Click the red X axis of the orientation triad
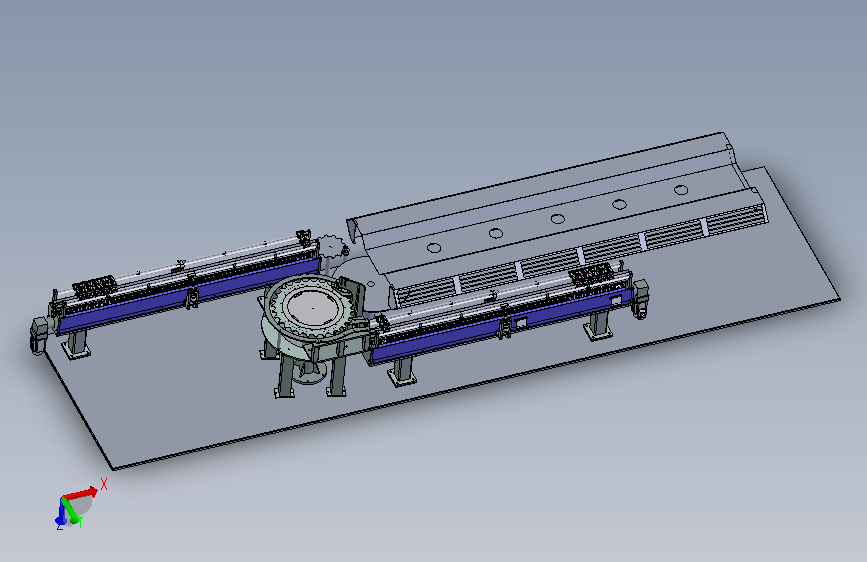Screen dimensions: 867x562 pyautogui.click(x=81, y=492)
